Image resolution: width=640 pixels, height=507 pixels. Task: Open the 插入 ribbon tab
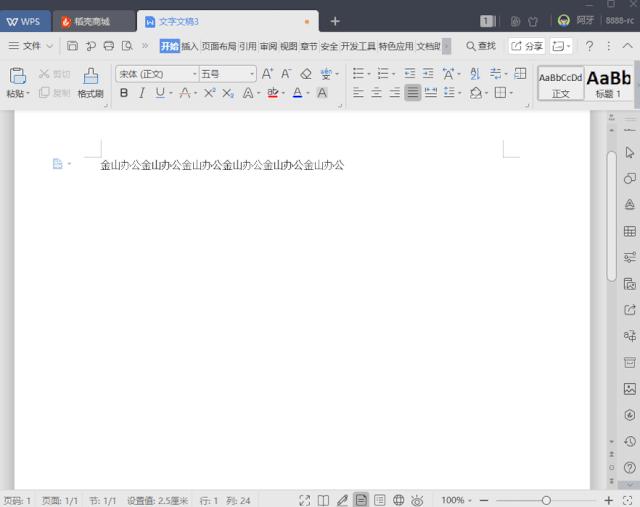click(189, 46)
